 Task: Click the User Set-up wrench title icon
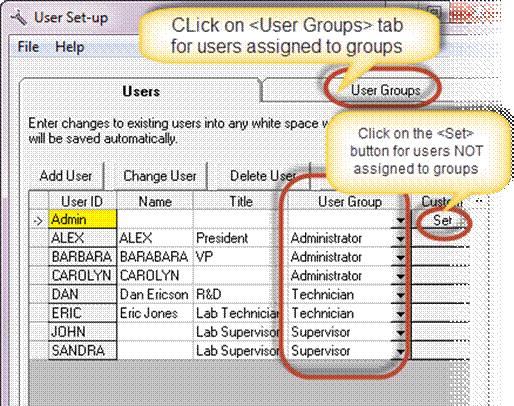[19, 17]
